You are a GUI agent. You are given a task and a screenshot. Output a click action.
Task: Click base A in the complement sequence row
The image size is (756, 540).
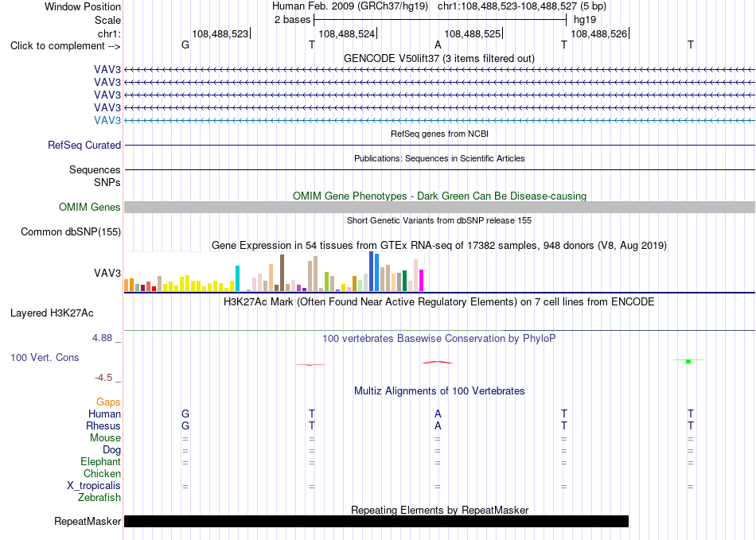[x=438, y=45]
